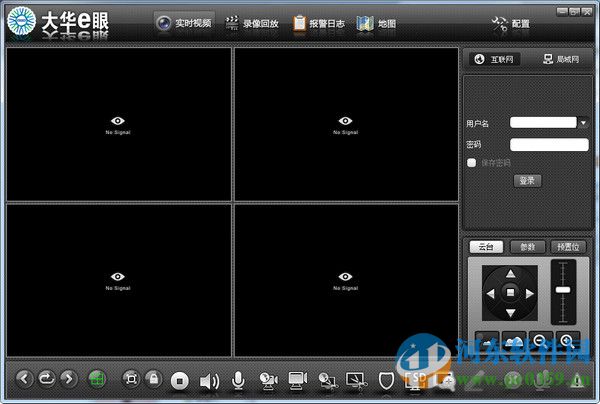600x404 pixels.
Task: Click the shield alarm icon
Action: pyautogui.click(x=386, y=381)
